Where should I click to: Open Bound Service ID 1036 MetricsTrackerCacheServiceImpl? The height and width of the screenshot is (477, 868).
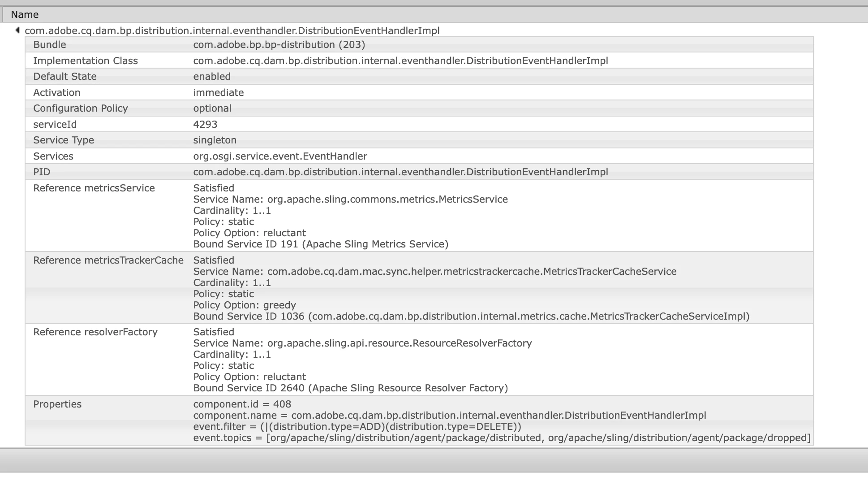(471, 317)
